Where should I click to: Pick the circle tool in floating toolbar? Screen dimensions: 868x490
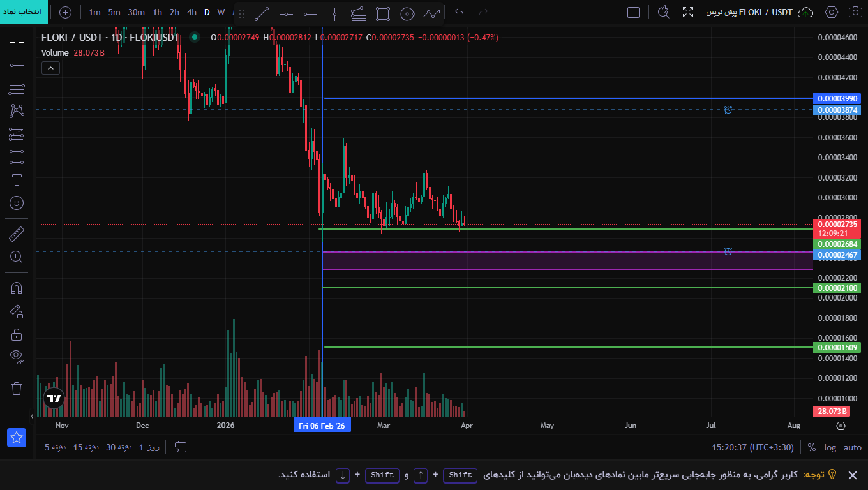[407, 13]
